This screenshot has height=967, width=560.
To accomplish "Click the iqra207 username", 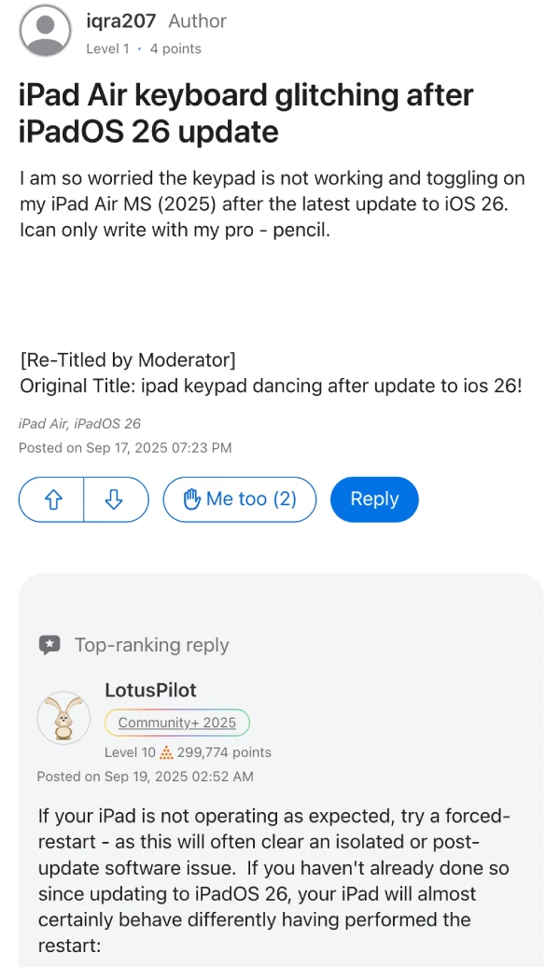I will pos(121,21).
